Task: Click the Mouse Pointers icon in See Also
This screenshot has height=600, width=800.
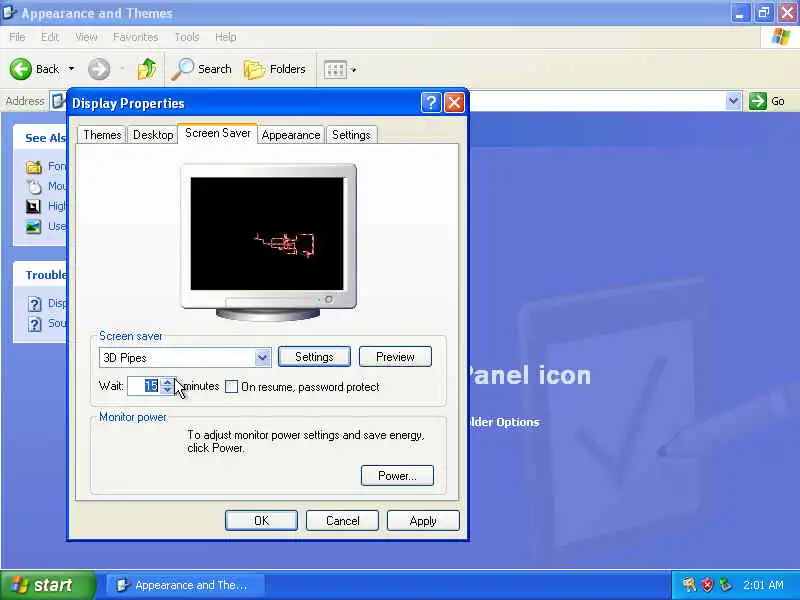Action: [x=34, y=187]
